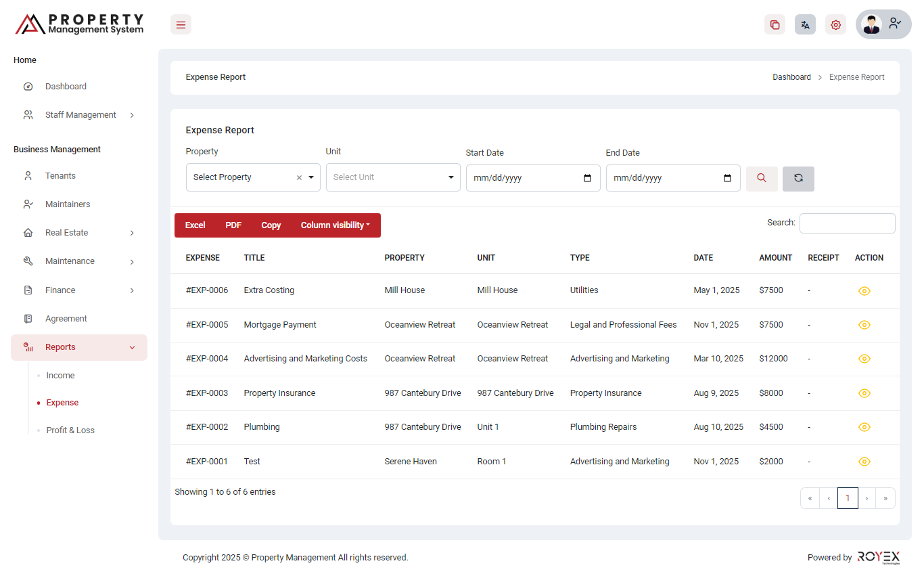Go to Tenants in sidebar
924x576 pixels.
[60, 176]
